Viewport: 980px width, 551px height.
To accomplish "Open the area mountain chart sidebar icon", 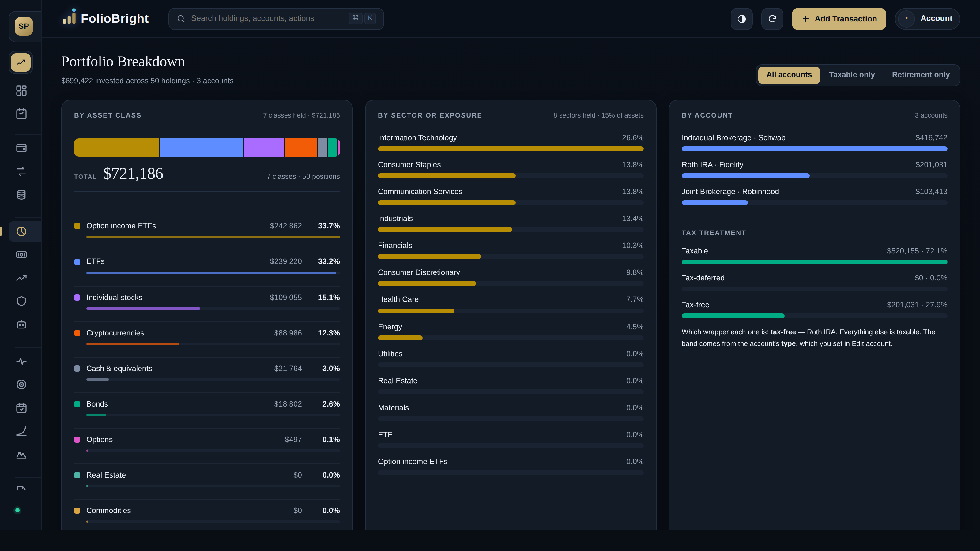I will (x=21, y=455).
